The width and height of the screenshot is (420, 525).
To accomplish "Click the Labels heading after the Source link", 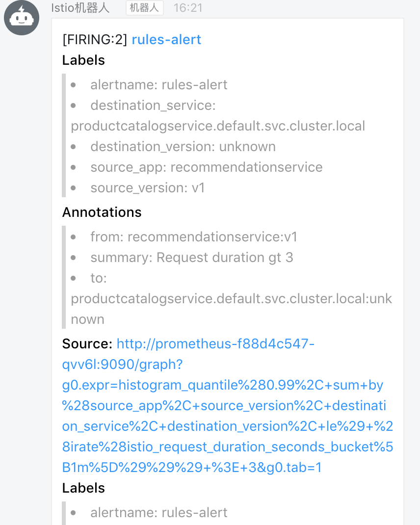I will (83, 488).
